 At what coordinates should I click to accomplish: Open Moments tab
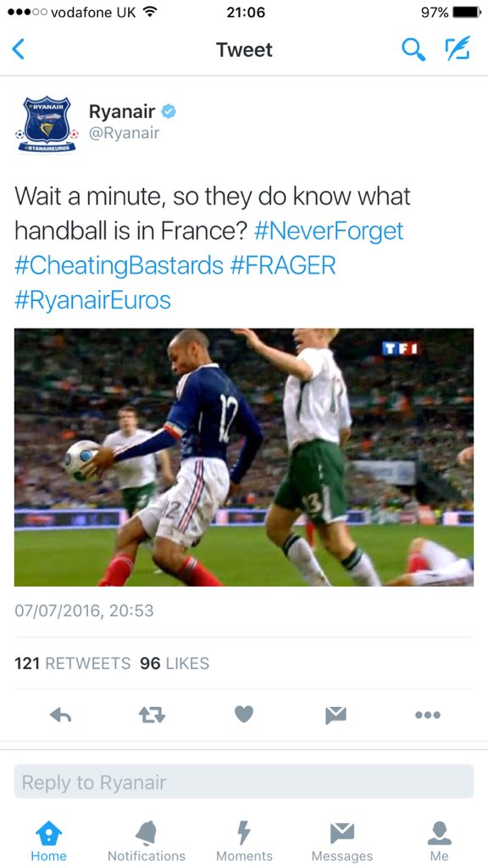244,842
